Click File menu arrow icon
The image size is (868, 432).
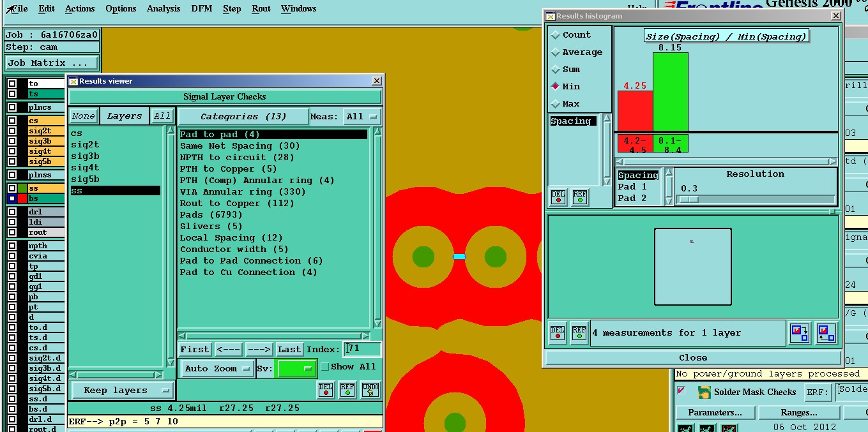(x=10, y=9)
